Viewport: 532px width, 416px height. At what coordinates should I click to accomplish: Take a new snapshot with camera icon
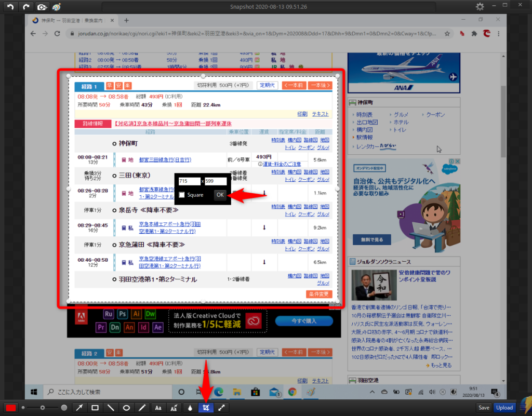pos(42,7)
